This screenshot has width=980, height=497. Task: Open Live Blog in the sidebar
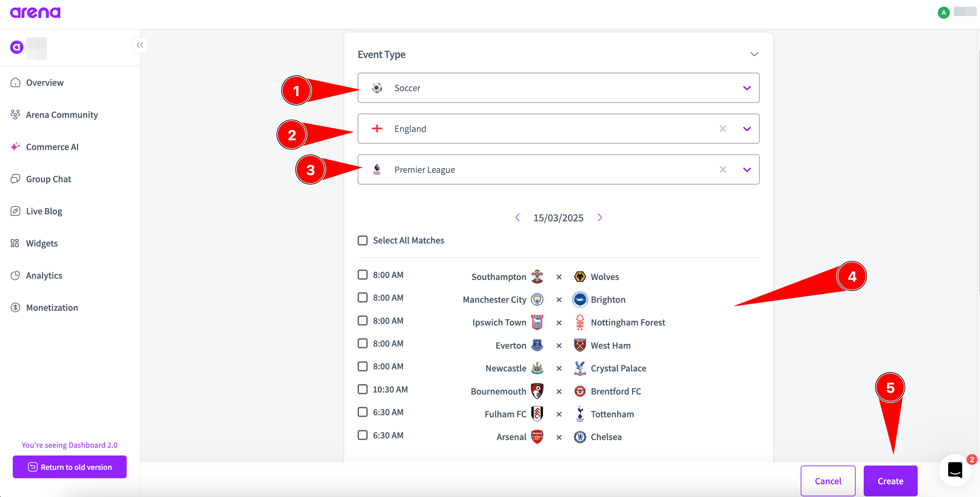(44, 211)
